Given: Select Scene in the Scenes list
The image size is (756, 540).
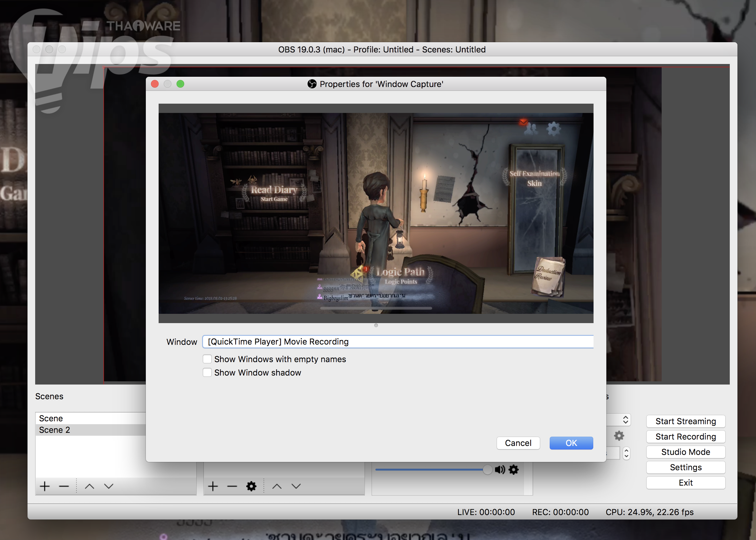Looking at the screenshot, I should [x=51, y=418].
